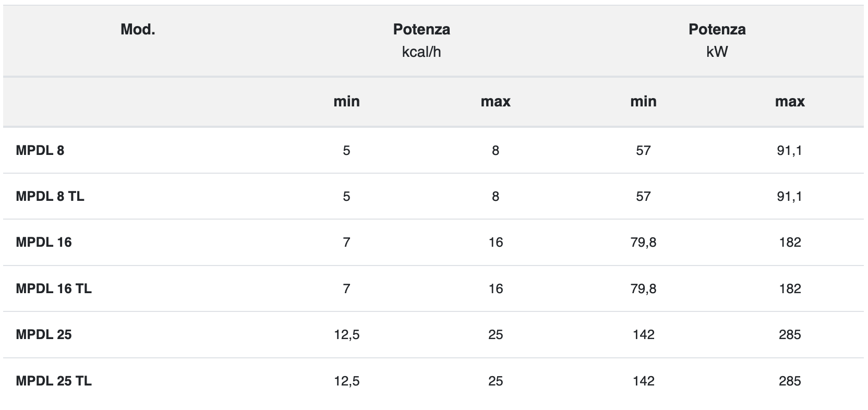This screenshot has width=868, height=410.
Task: Click the max subheader under kcal/h
Action: pyautogui.click(x=496, y=101)
